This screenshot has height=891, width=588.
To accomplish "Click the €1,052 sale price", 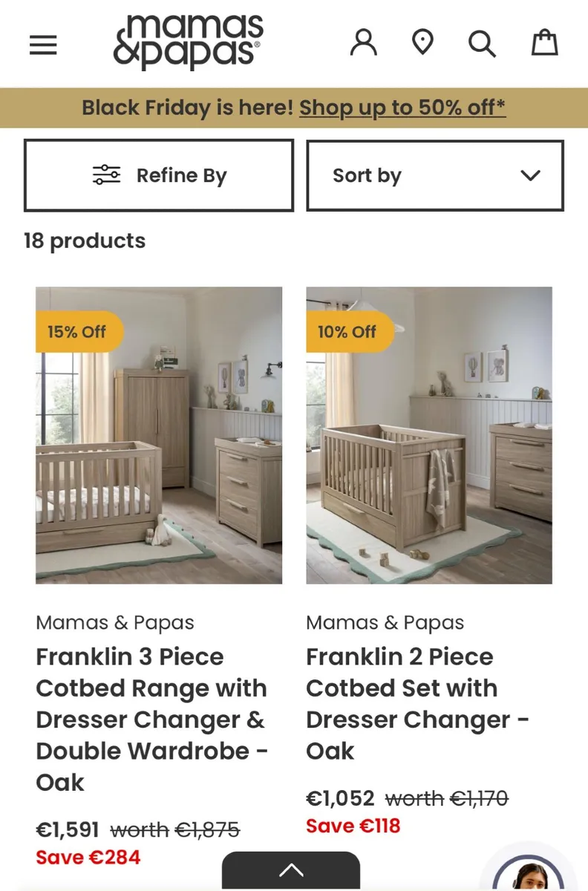I will point(340,798).
